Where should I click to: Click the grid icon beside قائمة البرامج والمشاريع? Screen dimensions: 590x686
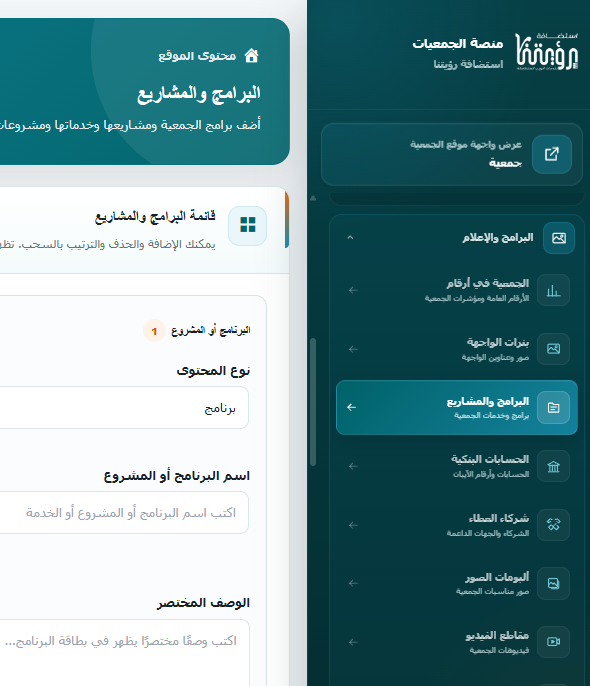(248, 225)
